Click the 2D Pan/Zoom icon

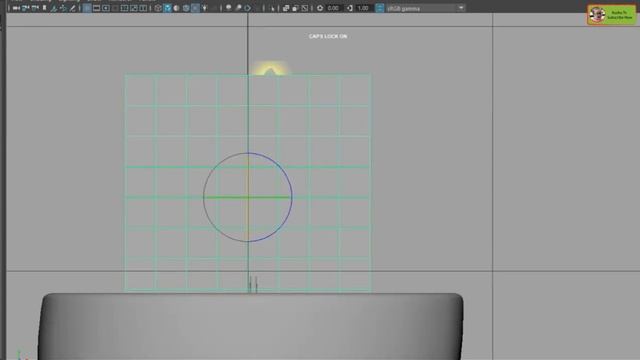pyautogui.click(x=63, y=8)
